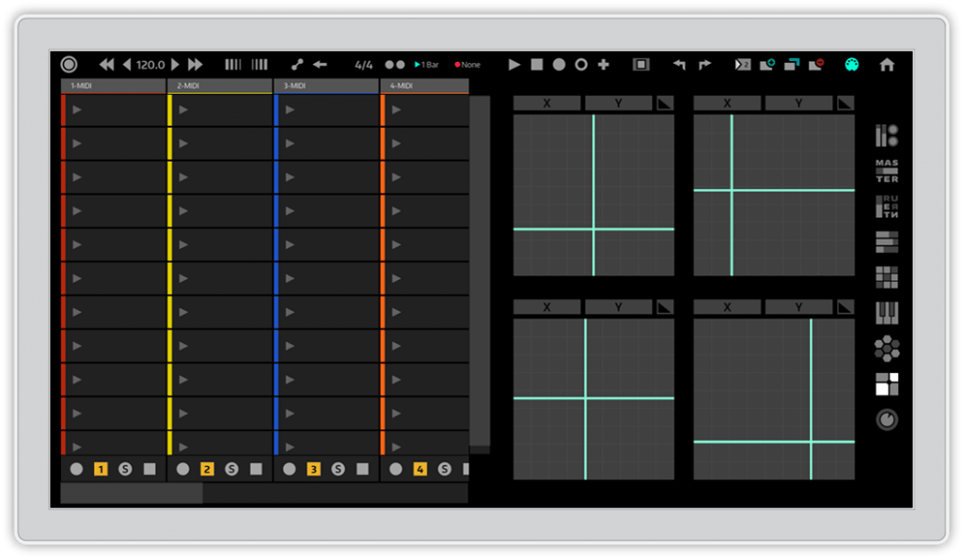Viewport: 963px width, 560px height.
Task: Click the undo arrow icon
Action: coord(679,65)
